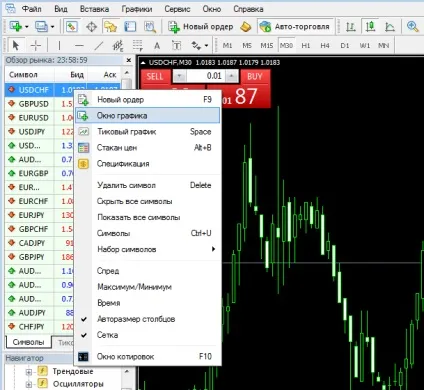Switch to Символы tab
Screen dimensions: 424x390
28,342
